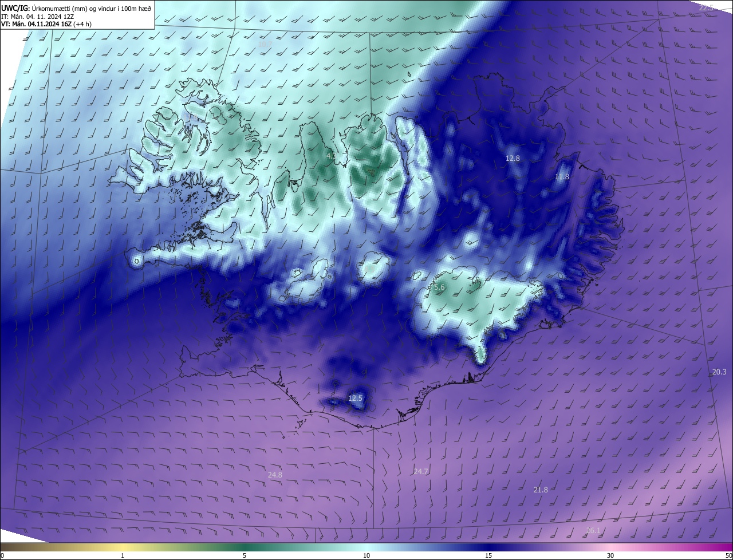Click the 21.8 value label over the ocean
The image size is (733, 560).
tap(541, 490)
